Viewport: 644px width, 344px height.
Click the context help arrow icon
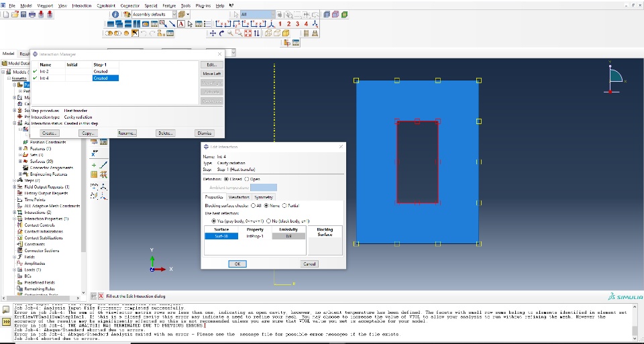point(231,6)
